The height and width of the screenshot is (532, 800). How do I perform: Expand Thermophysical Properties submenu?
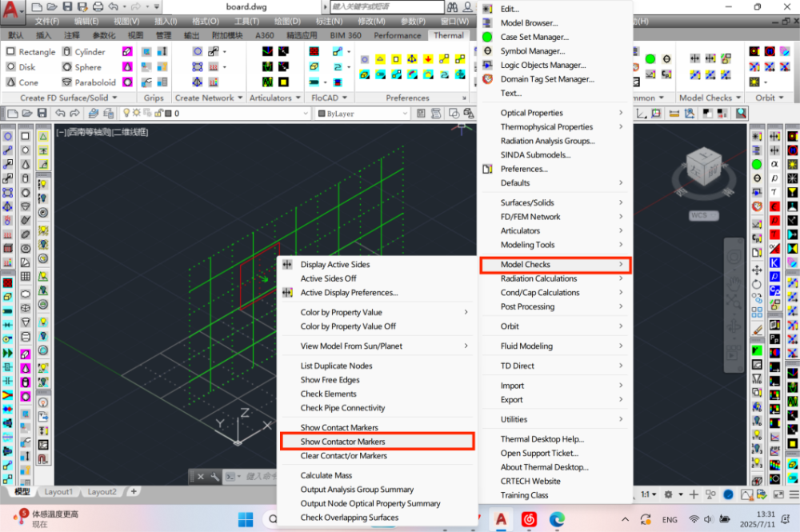556,126
